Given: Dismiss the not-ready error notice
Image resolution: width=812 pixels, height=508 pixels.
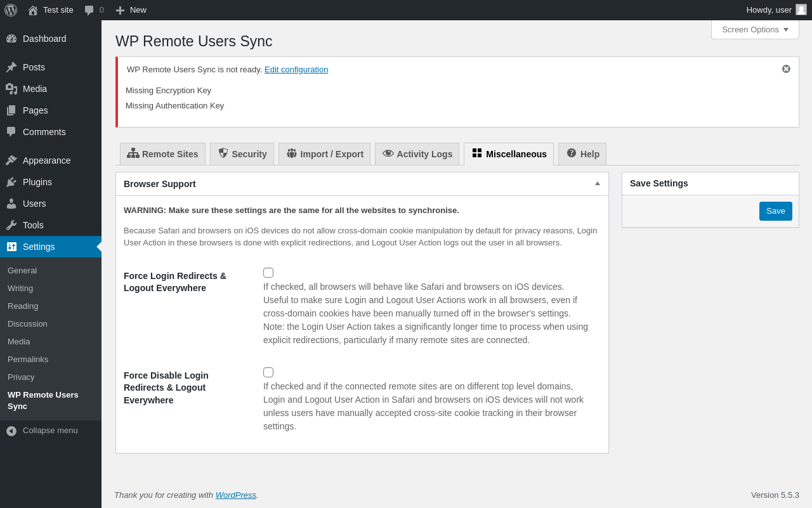Looking at the screenshot, I should tap(786, 69).
